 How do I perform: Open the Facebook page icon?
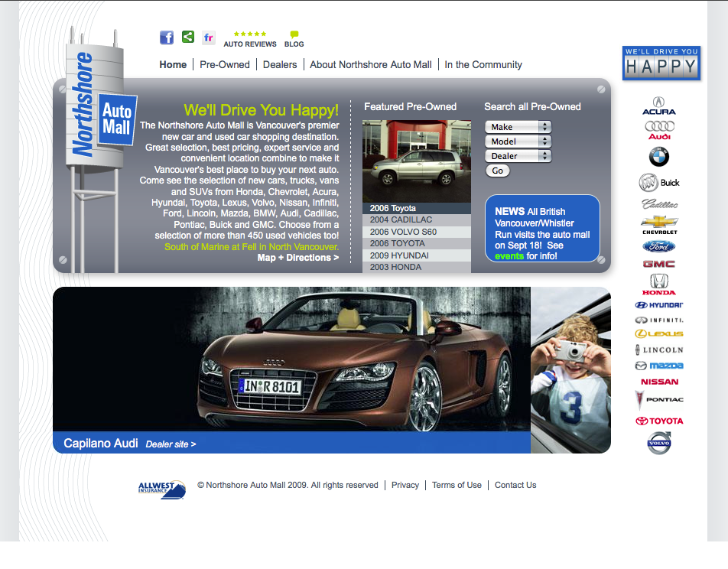(x=167, y=37)
